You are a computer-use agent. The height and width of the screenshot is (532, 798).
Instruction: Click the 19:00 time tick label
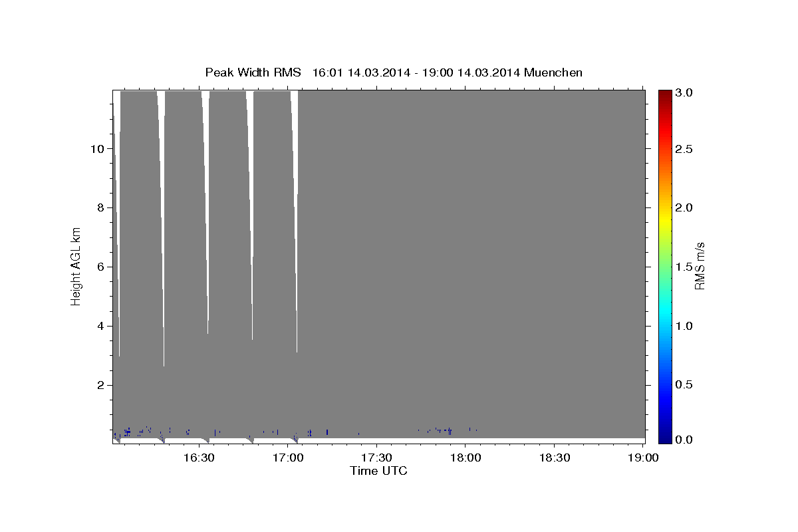point(643,458)
